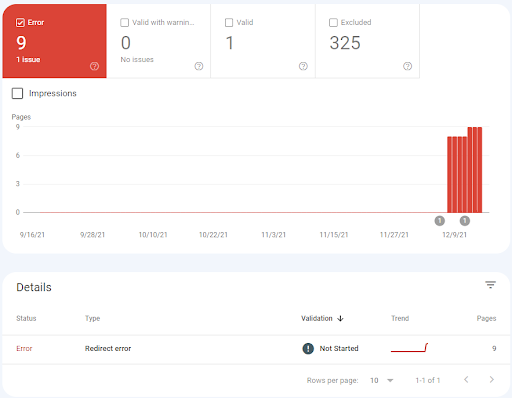
Task: Click the Redirect error trend sparkline
Action: click(x=409, y=348)
